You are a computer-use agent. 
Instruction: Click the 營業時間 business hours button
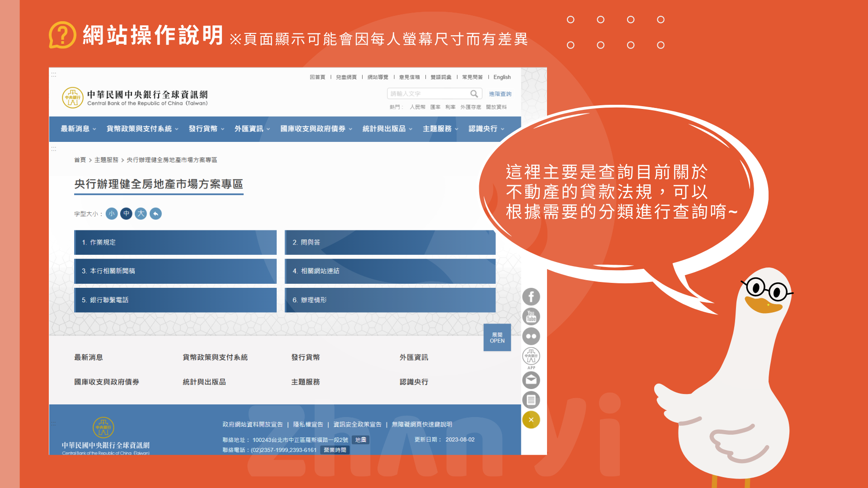pyautogui.click(x=335, y=450)
